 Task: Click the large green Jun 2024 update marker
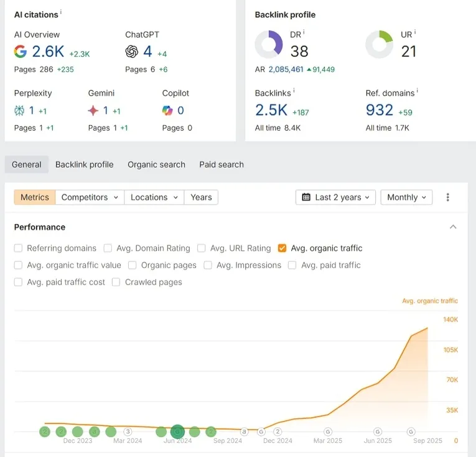(x=178, y=431)
